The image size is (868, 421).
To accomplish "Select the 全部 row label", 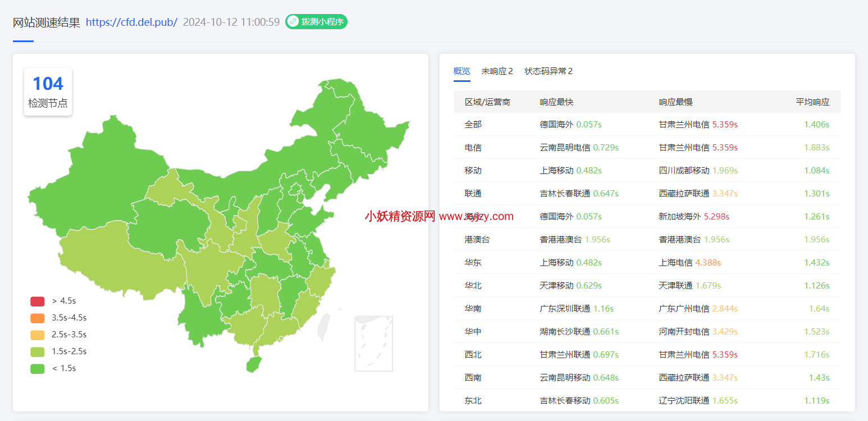I will [473, 125].
